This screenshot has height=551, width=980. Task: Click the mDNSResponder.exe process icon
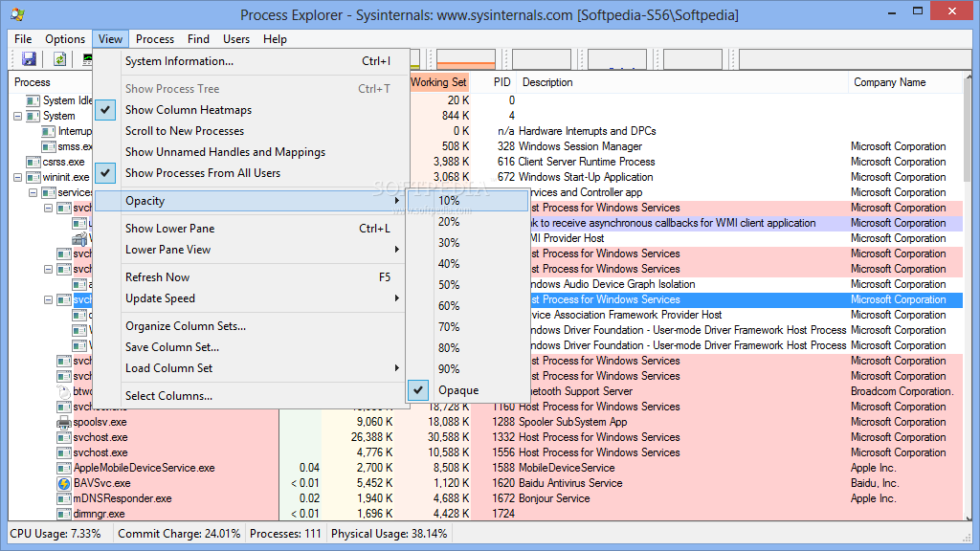pyautogui.click(x=64, y=498)
